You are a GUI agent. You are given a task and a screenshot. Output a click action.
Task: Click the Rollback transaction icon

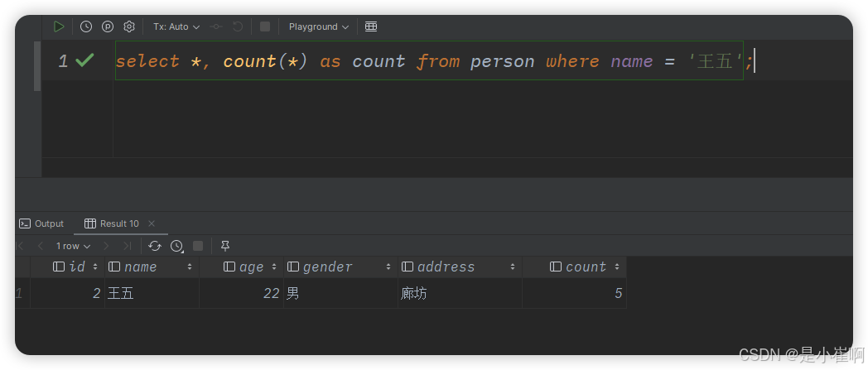238,26
